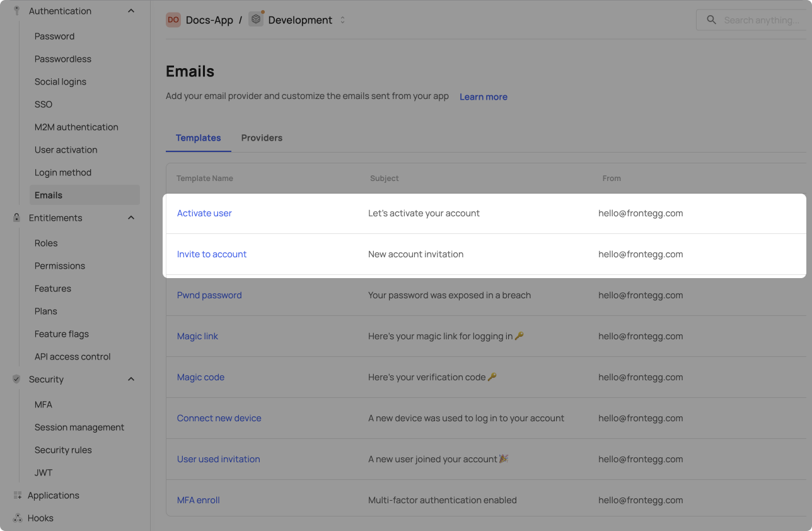Open the Activate user template
812x531 pixels.
tap(204, 213)
